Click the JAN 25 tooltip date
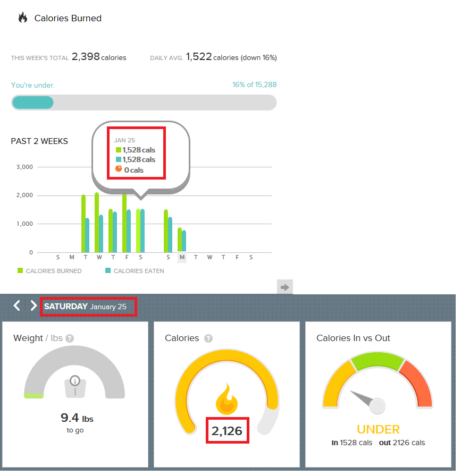 click(x=124, y=140)
